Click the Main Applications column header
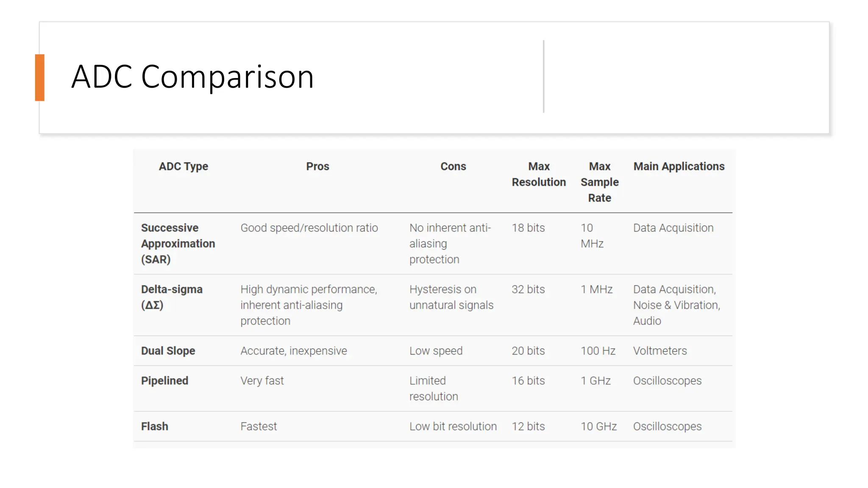This screenshot has width=868, height=488. [679, 166]
